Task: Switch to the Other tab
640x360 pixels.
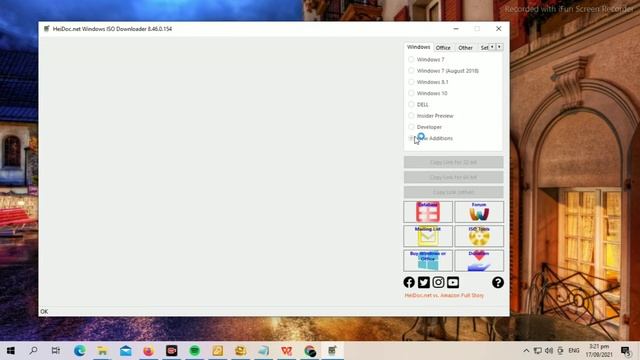Action: click(465, 48)
